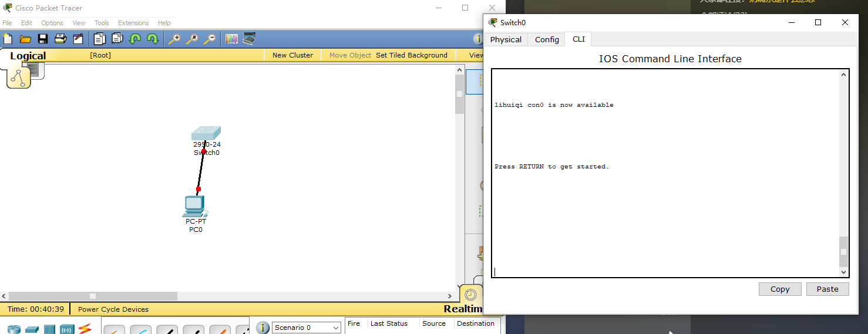This screenshot has height=334, width=868.
Task: Open the View menu
Action: (x=79, y=23)
